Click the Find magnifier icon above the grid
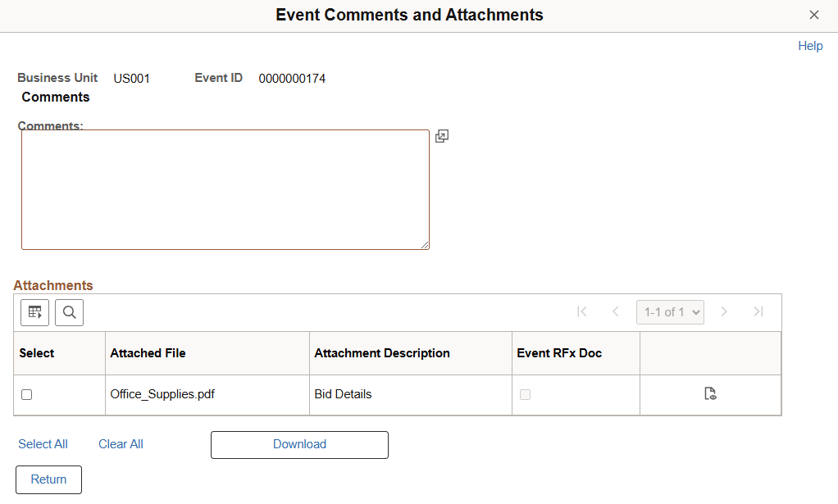Image resolution: width=838 pixels, height=504 pixels. [69, 312]
